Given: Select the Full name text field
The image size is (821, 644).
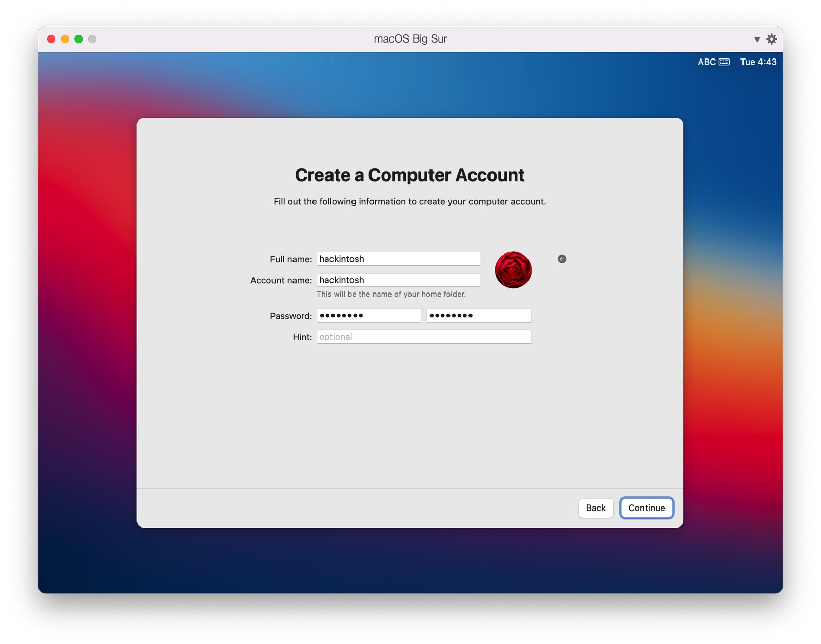Looking at the screenshot, I should tap(398, 258).
